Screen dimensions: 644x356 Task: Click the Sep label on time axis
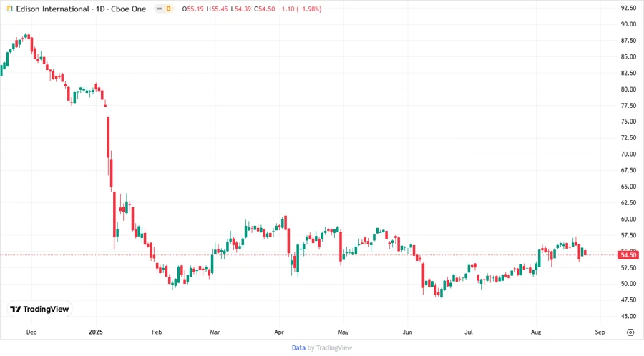[600, 332]
